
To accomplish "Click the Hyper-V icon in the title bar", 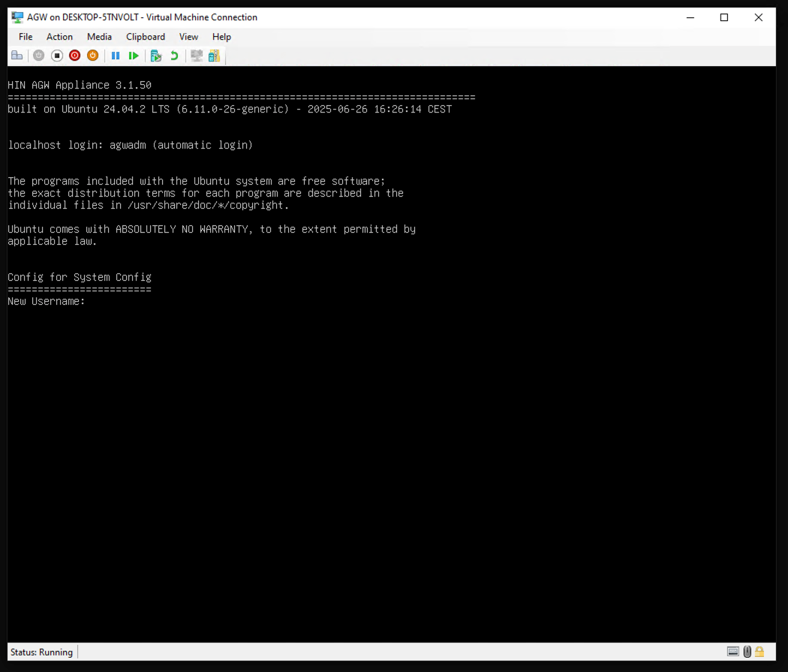I will (x=16, y=17).
